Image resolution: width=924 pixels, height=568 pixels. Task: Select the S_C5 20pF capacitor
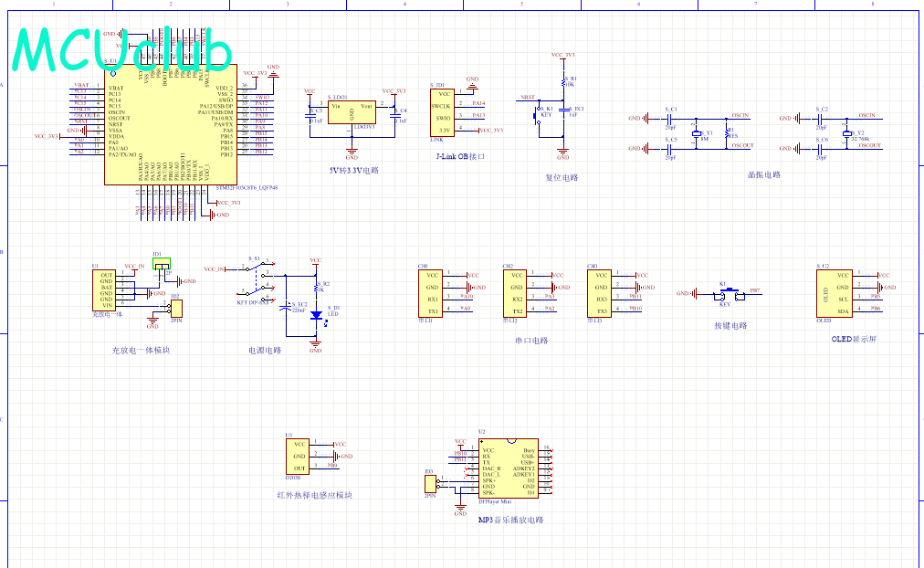(x=669, y=149)
